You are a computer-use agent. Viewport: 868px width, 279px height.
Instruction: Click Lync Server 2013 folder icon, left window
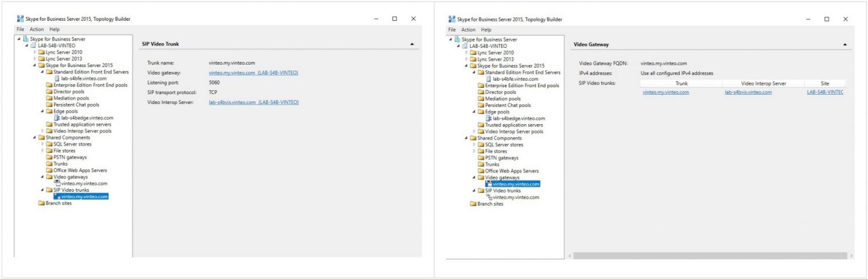tap(42, 58)
